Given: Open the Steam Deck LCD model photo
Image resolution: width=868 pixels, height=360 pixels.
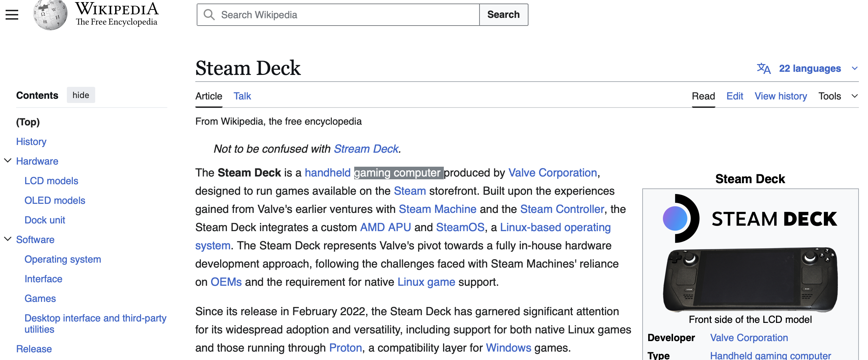Looking at the screenshot, I should pos(750,279).
